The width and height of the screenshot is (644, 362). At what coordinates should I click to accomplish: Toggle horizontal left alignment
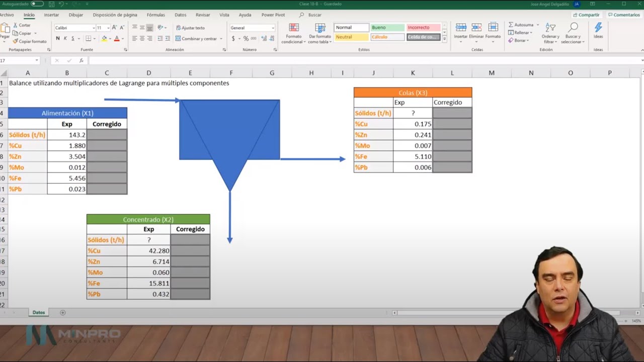click(x=134, y=39)
